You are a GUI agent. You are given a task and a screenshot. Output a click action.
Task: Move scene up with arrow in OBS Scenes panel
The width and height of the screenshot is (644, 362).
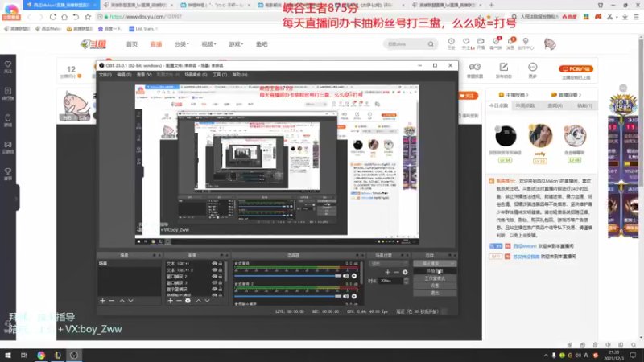[x=122, y=301]
